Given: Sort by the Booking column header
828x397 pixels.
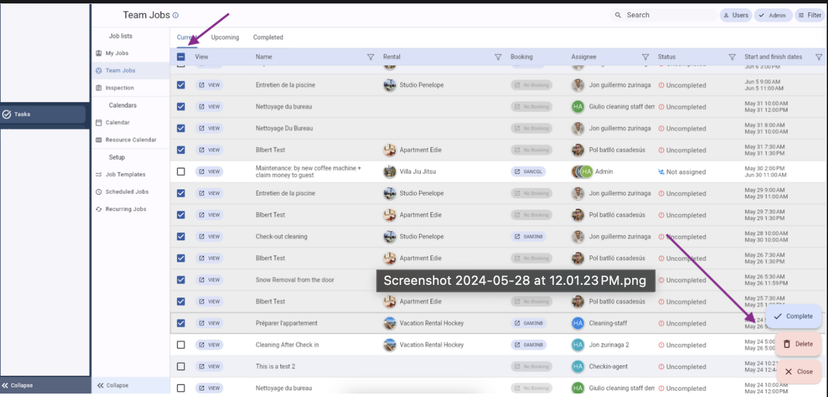Looking at the screenshot, I should point(521,57).
